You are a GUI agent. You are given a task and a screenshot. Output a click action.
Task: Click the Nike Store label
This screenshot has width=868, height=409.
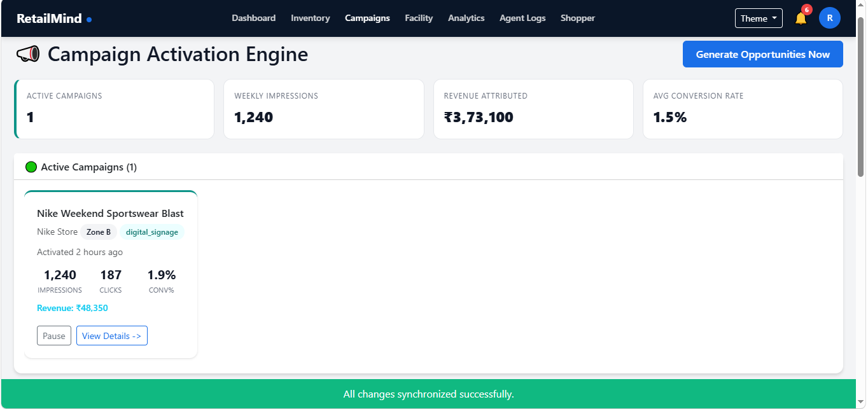57,232
